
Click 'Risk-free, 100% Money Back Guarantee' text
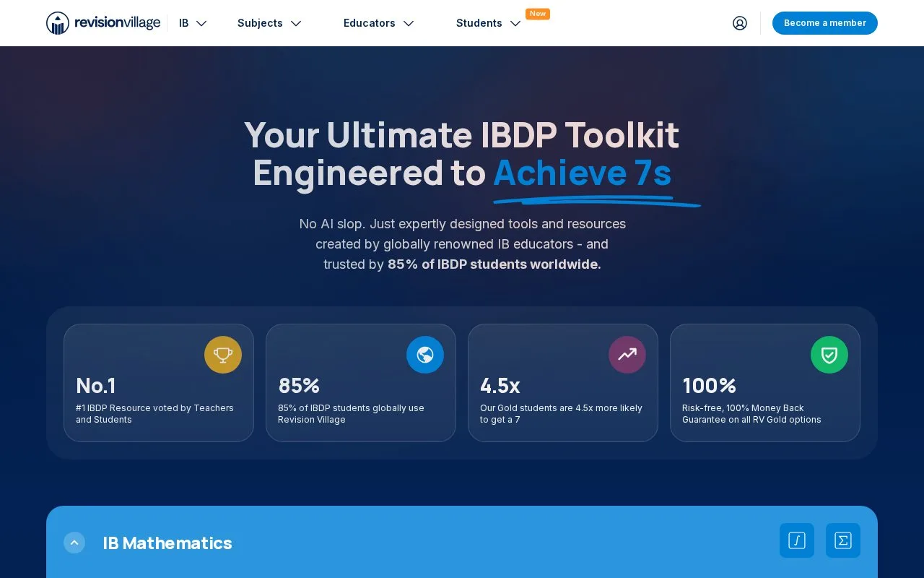751,414
